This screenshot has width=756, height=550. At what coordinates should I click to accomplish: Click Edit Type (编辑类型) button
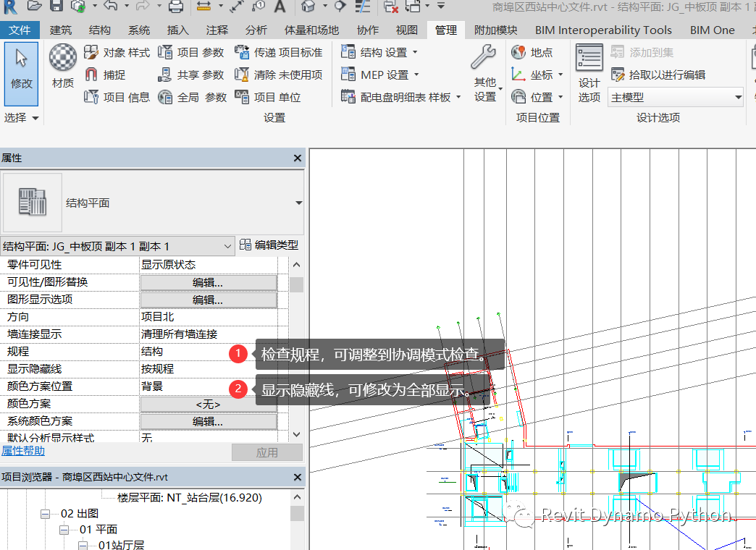tap(269, 245)
